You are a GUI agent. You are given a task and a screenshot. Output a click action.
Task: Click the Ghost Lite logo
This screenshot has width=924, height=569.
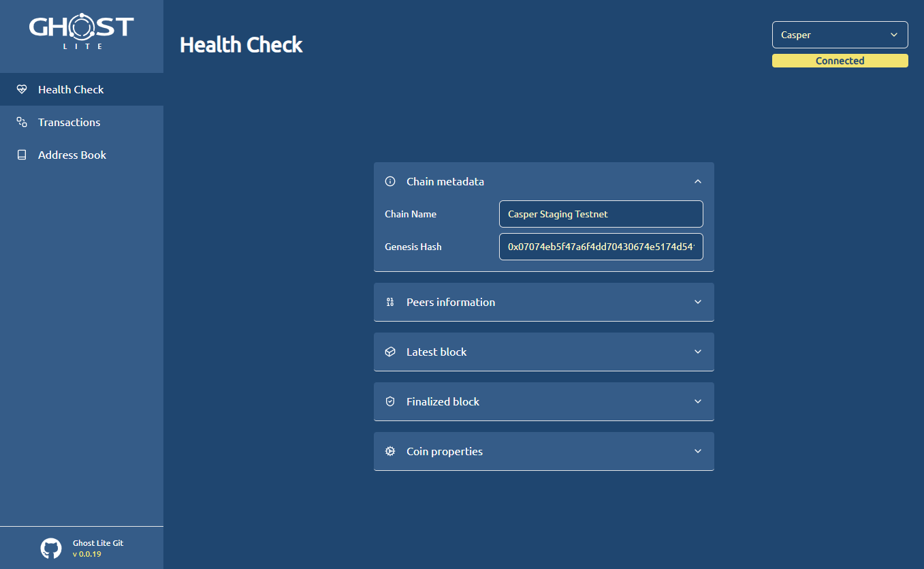click(82, 32)
